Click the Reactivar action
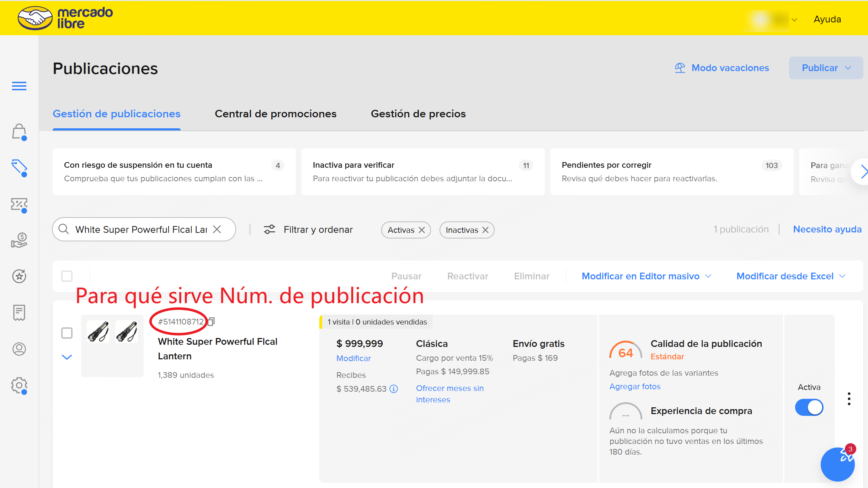This screenshot has width=868, height=488. pyautogui.click(x=468, y=276)
